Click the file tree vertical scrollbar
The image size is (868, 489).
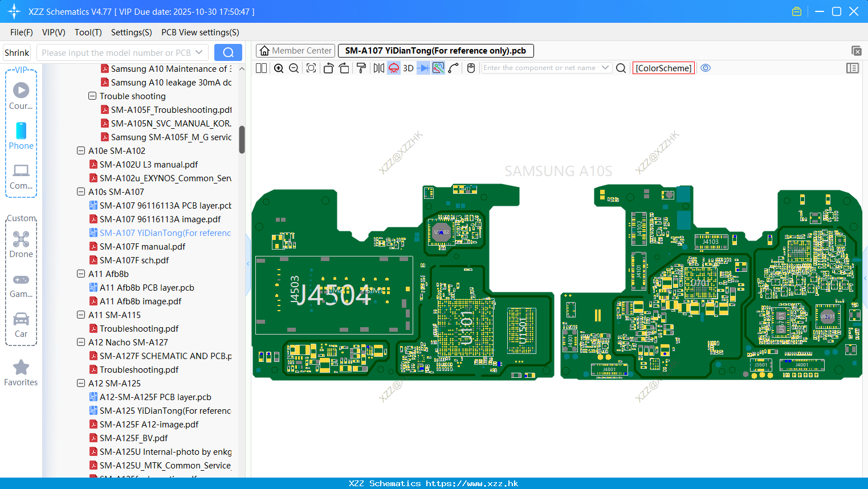pyautogui.click(x=242, y=140)
